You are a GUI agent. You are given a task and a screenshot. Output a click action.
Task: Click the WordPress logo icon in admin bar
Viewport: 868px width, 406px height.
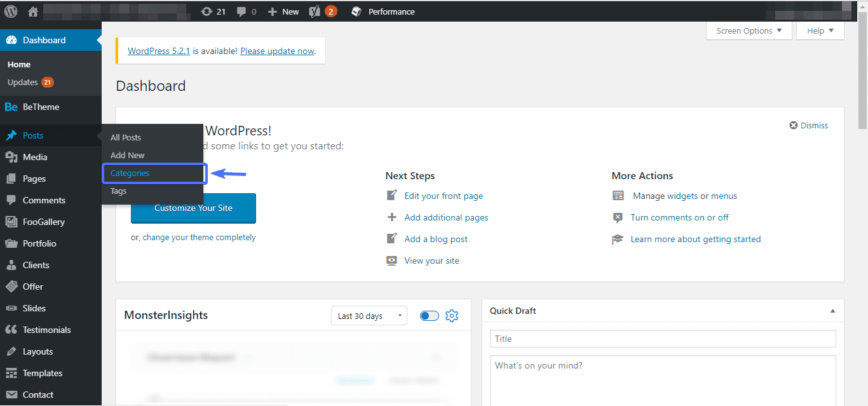pos(11,11)
